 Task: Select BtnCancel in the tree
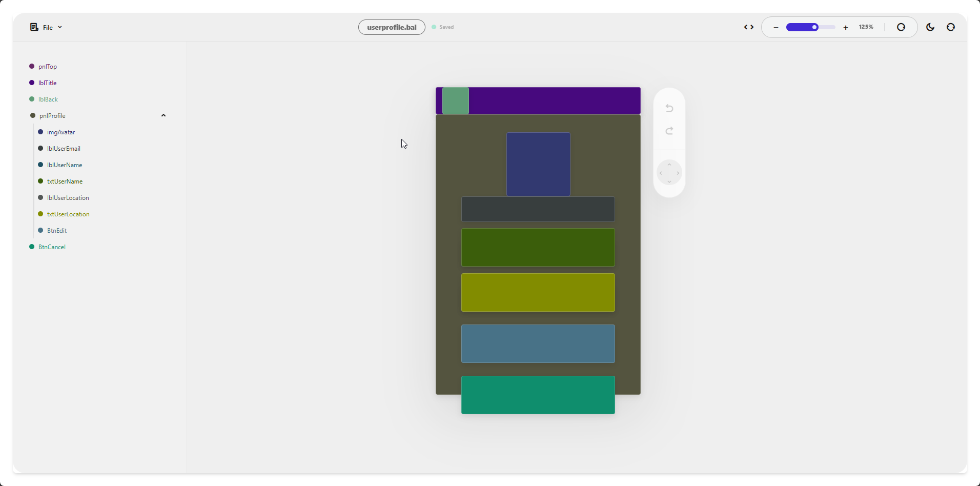pyautogui.click(x=52, y=247)
